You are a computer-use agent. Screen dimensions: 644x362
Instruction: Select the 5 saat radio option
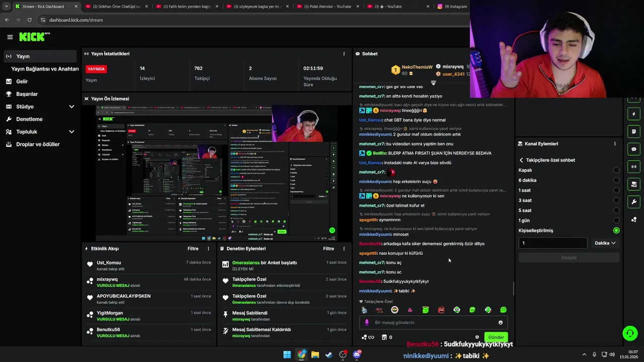[616, 210]
